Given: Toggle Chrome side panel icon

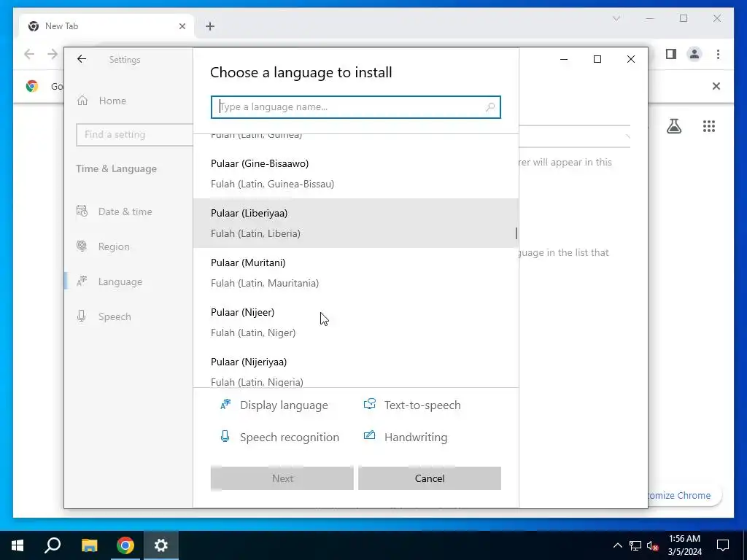Looking at the screenshot, I should [x=671, y=54].
